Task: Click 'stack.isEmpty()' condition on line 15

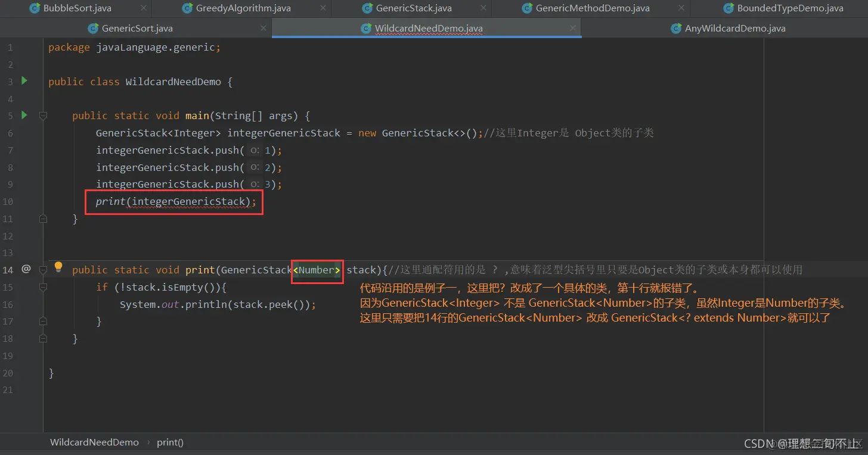Action: tap(170, 287)
